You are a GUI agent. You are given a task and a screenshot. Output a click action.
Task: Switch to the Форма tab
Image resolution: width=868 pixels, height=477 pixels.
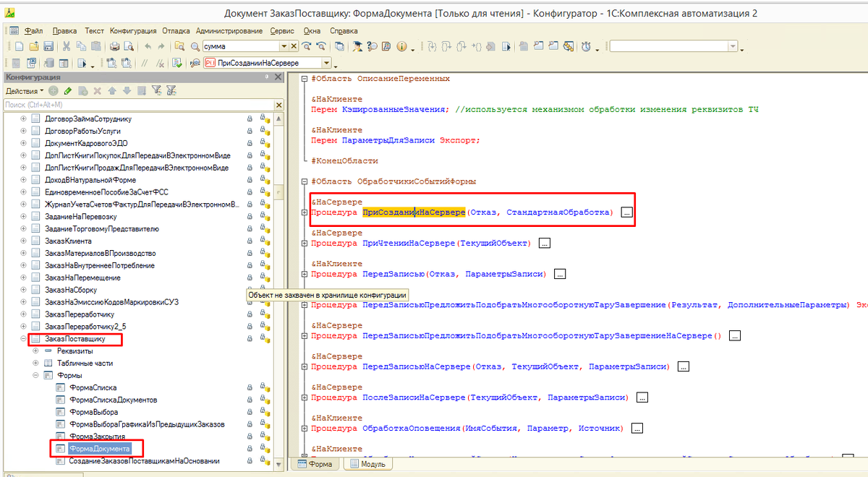click(314, 464)
